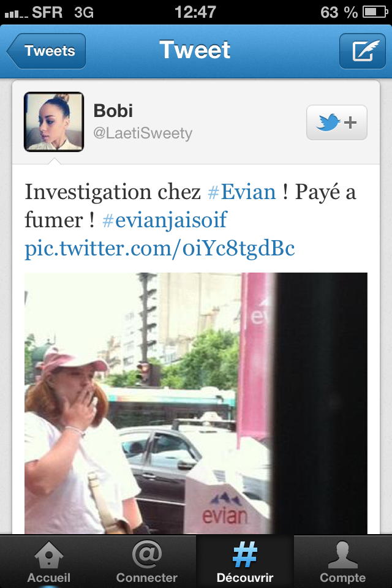
Task: Open the Connecter @ tab
Action: (x=146, y=561)
